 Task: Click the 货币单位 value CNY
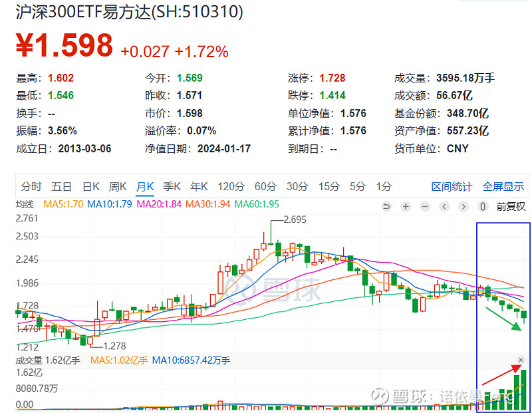click(458, 148)
